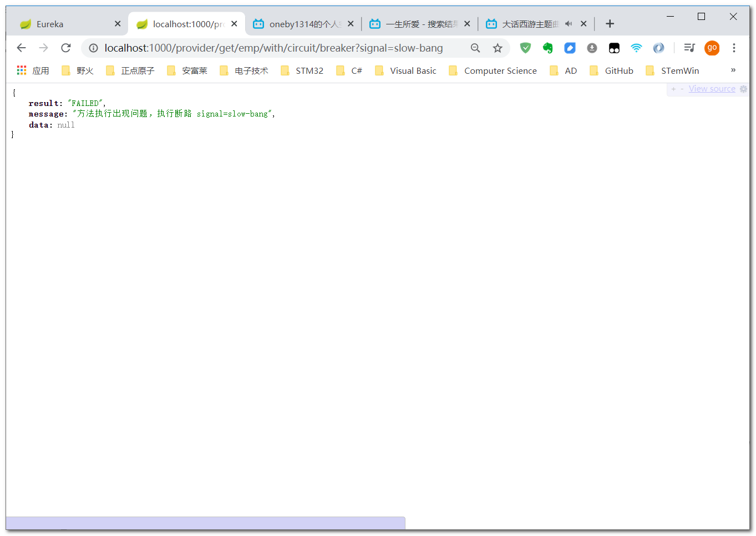The height and width of the screenshot is (536, 756).
Task: Open the C# bookmark folder
Action: point(349,70)
